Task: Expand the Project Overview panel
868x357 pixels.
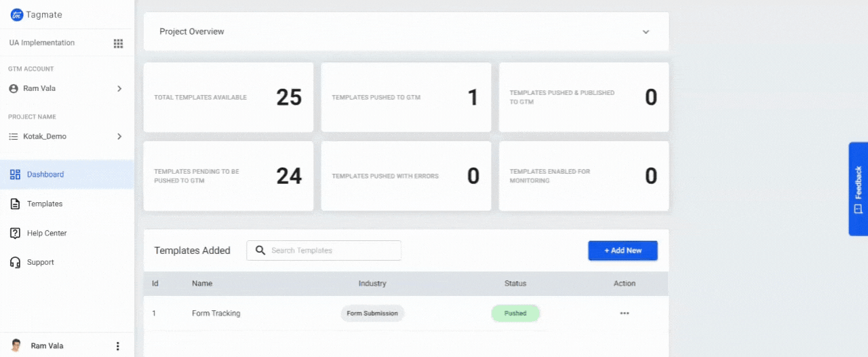Action: point(646,32)
